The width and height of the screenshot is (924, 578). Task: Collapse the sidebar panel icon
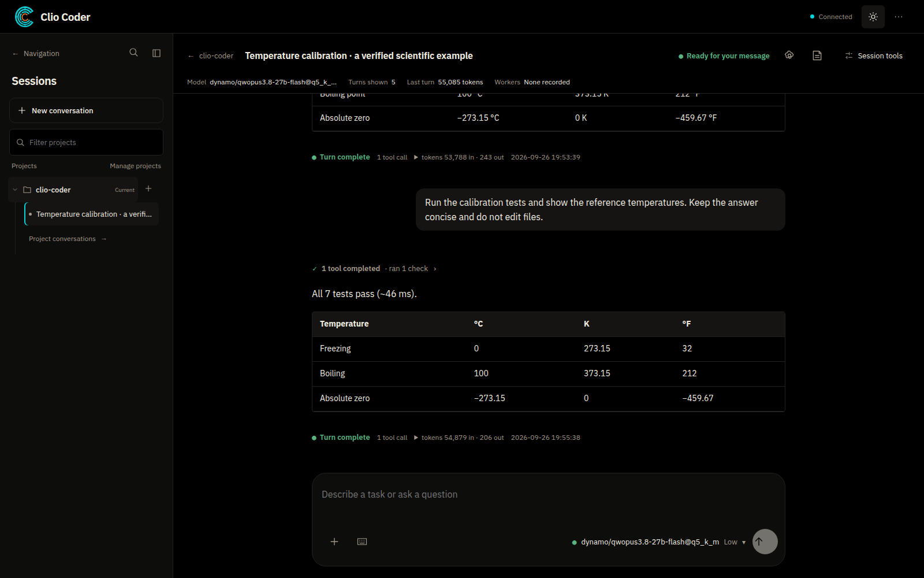157,53
